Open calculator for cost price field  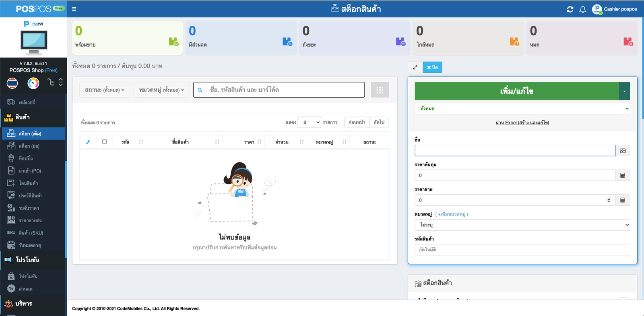point(623,175)
